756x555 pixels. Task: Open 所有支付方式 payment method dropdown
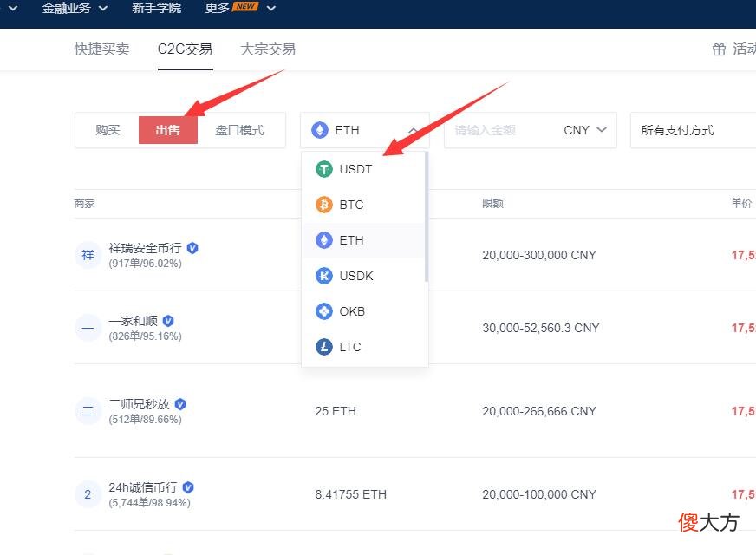pyautogui.click(x=693, y=130)
